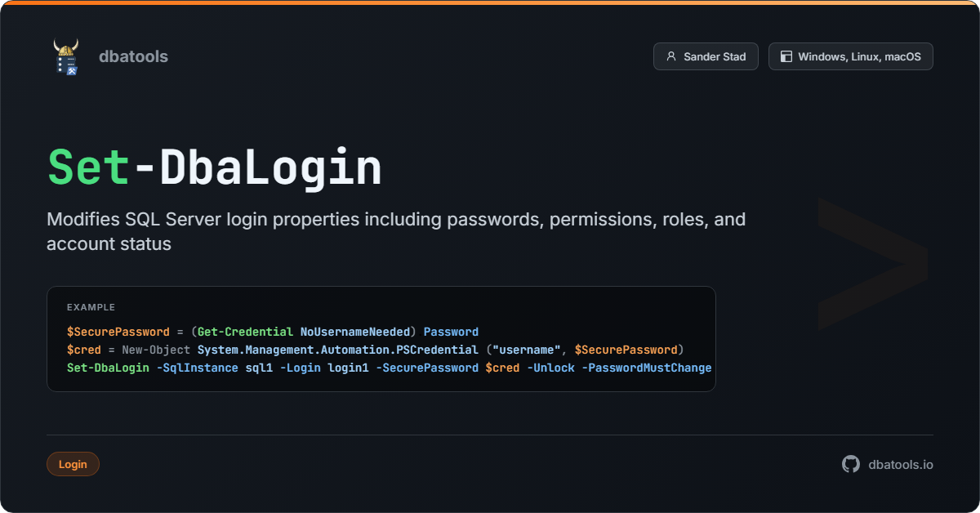Click the $SecurePassword variable in the example

pos(118,332)
